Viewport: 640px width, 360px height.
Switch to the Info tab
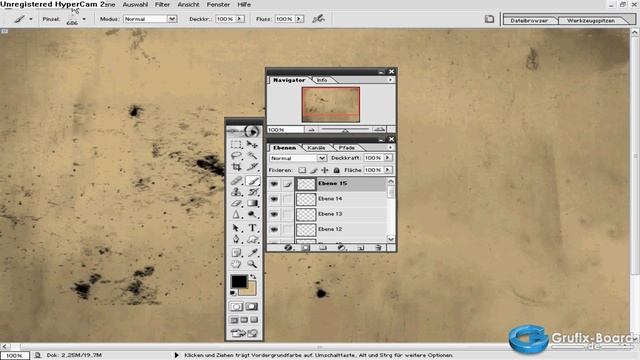pyautogui.click(x=322, y=80)
